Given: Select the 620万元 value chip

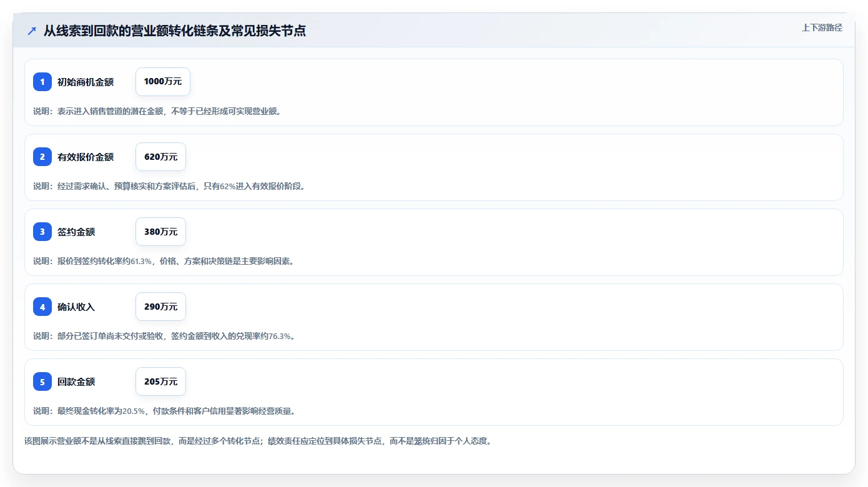Looking at the screenshot, I should (x=160, y=157).
